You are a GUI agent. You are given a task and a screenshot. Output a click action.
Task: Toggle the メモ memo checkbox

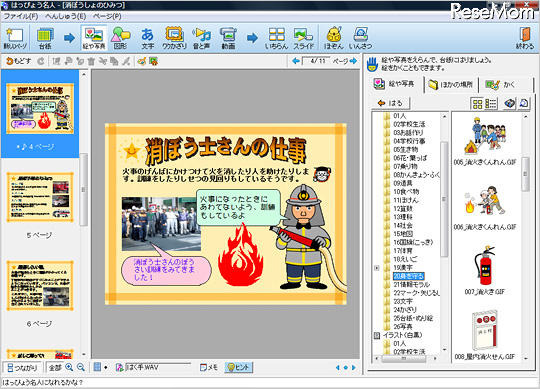click(x=209, y=367)
